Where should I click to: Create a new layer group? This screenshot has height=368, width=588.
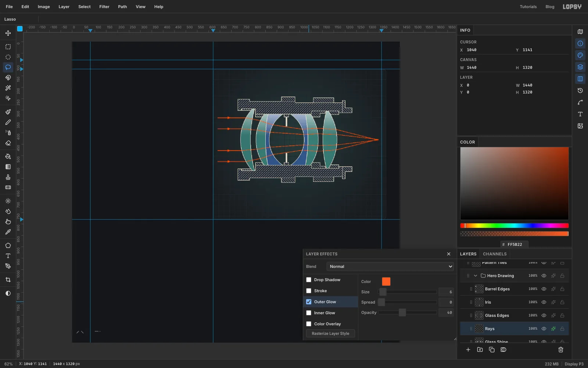[480, 350]
